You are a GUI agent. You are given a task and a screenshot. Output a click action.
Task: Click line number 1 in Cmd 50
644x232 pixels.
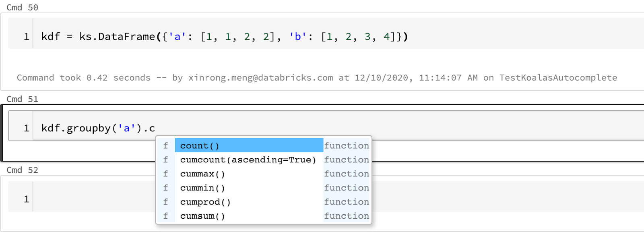[x=26, y=37]
